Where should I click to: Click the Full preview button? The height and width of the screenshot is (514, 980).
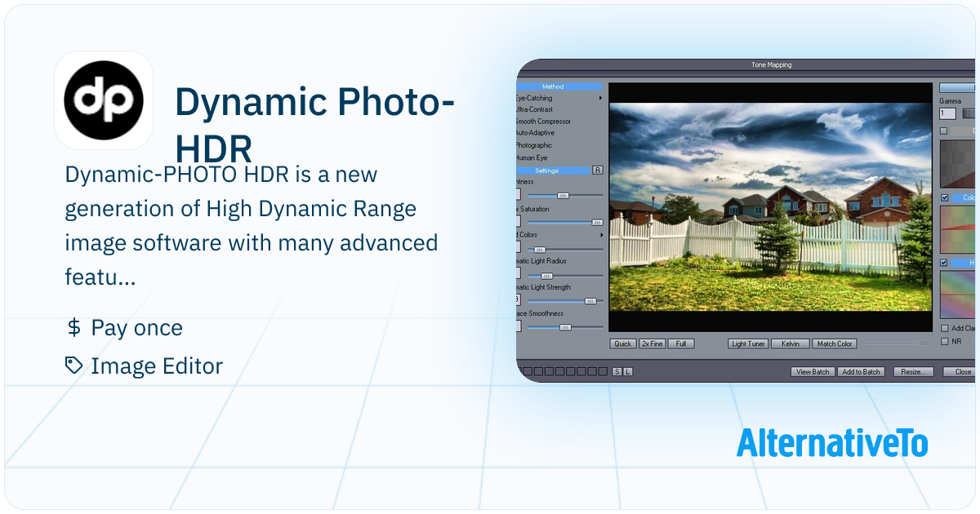[680, 343]
